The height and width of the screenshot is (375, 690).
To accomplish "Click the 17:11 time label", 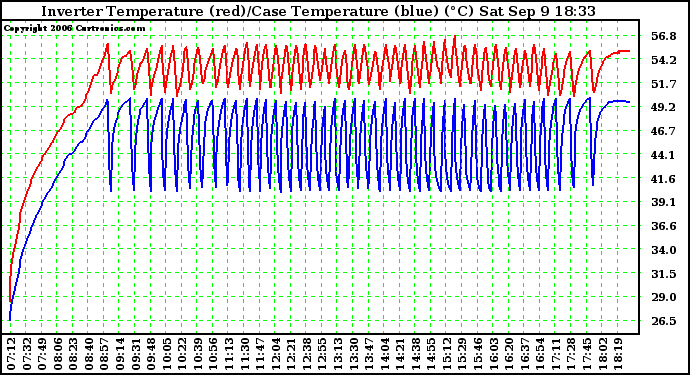I will (556, 354).
